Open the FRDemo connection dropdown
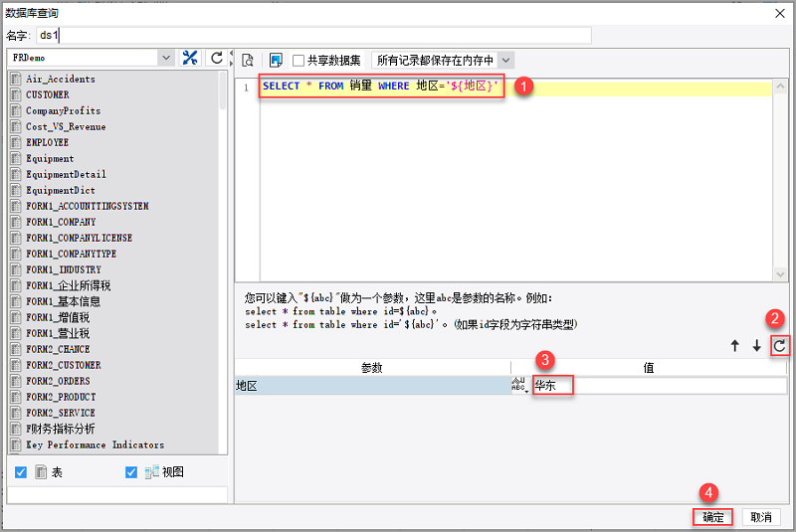This screenshot has height=532, width=796. [166, 58]
